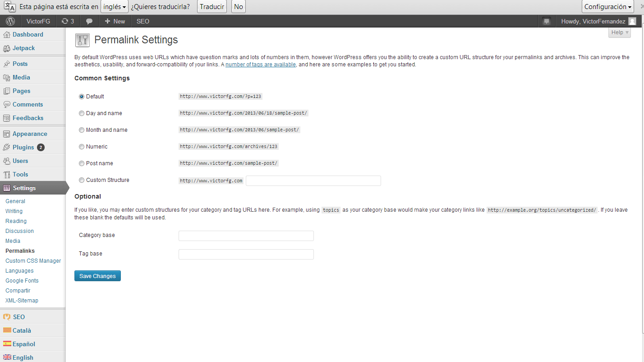This screenshot has height=362, width=644.
Task: Select the Custom Structure radio button
Action: [x=82, y=180]
